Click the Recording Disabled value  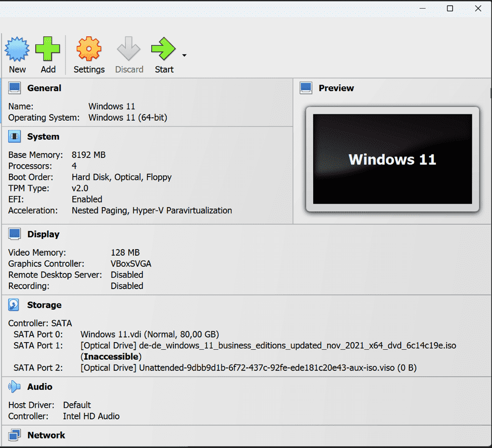pos(127,286)
